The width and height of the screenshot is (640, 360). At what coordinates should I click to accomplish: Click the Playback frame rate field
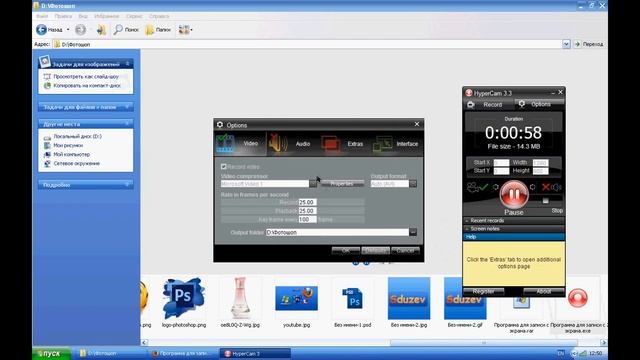coord(307,211)
